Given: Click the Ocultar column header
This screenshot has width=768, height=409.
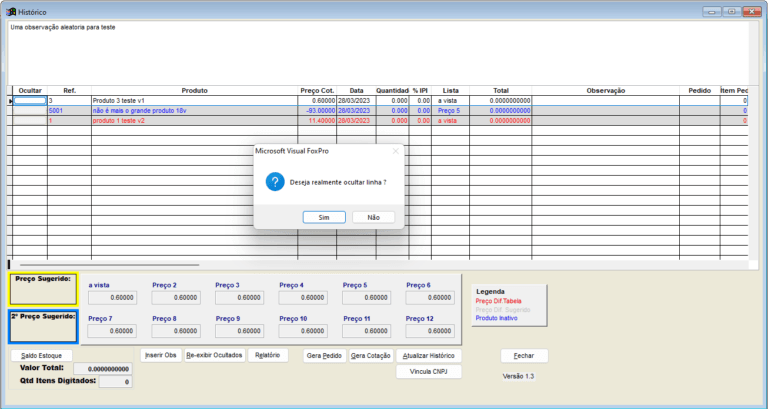Looking at the screenshot, I should [30, 91].
